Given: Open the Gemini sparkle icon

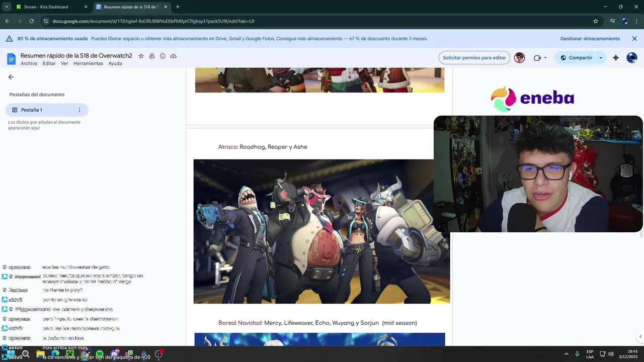Looking at the screenshot, I should pyautogui.click(x=616, y=58).
